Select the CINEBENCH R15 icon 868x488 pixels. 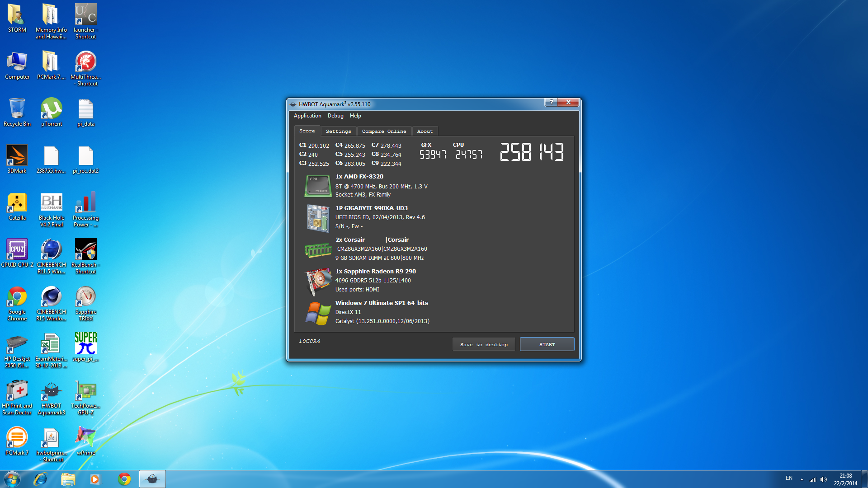[51, 303]
